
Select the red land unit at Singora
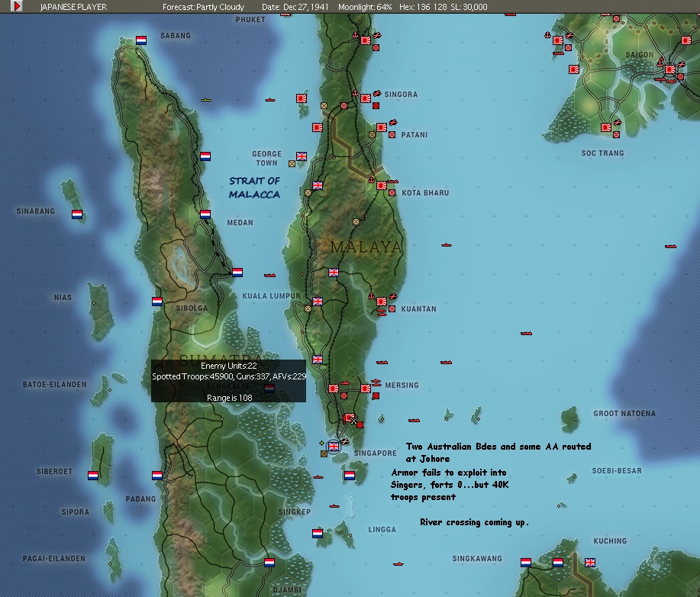tap(376, 106)
